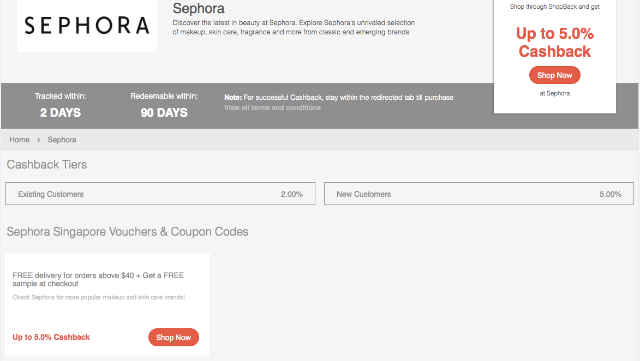Click the Redeemable within 90 DAYS info
The height and width of the screenshot is (361, 640).
tap(164, 105)
